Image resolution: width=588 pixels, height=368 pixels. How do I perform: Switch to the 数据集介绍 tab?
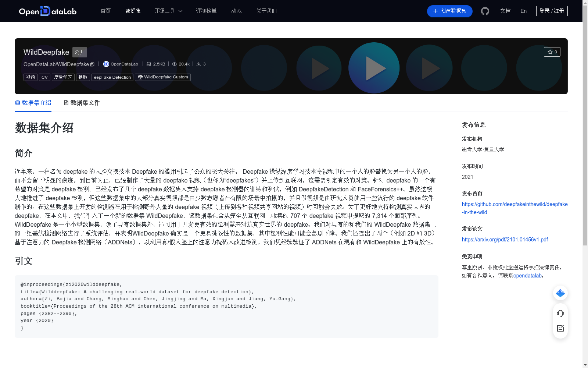(x=33, y=103)
